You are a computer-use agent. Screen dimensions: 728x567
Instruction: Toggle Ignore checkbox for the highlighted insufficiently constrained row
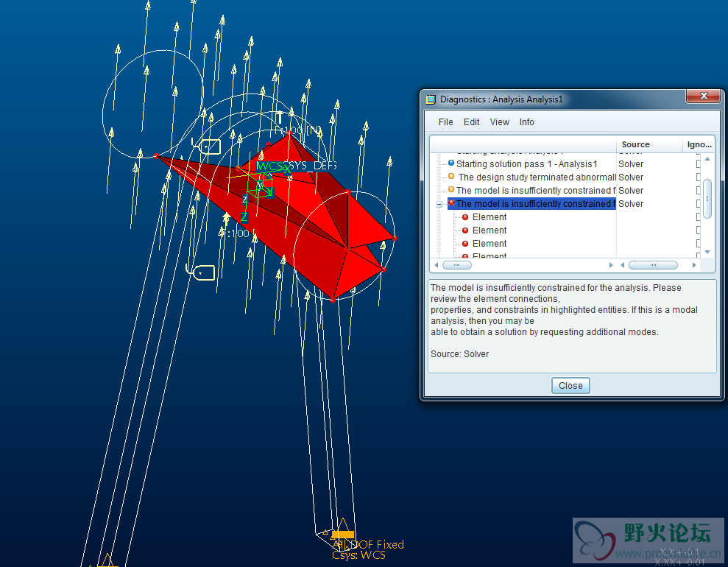[698, 203]
